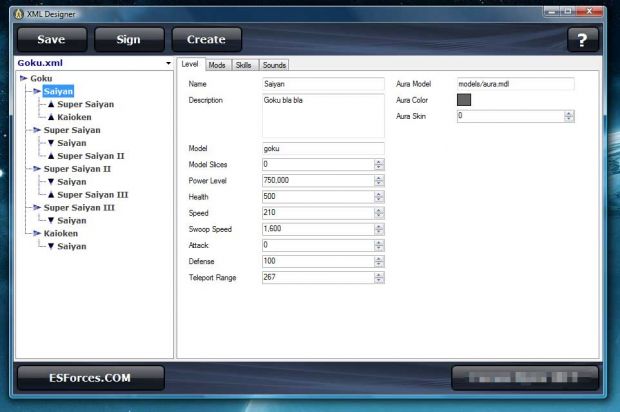
Task: Select the Super Saiyan level node
Action: (x=72, y=130)
